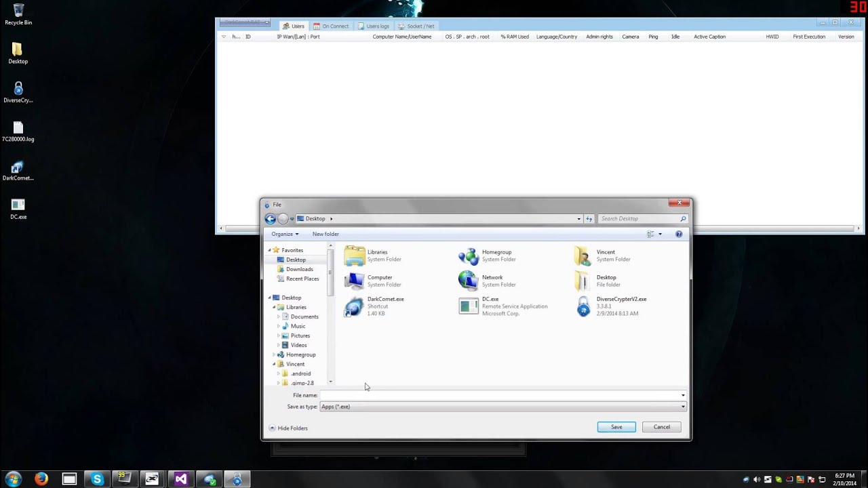
Task: Switch to the Socket / Net tab
Action: 416,26
